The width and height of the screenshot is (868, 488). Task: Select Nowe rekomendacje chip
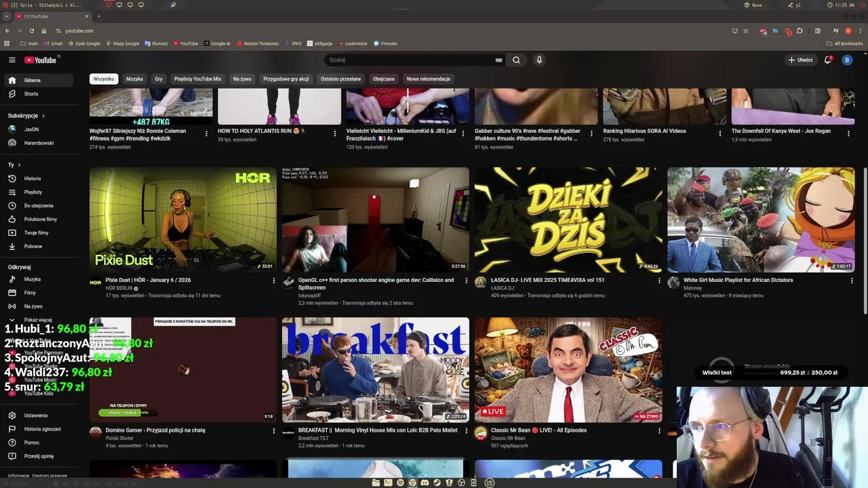pos(428,79)
